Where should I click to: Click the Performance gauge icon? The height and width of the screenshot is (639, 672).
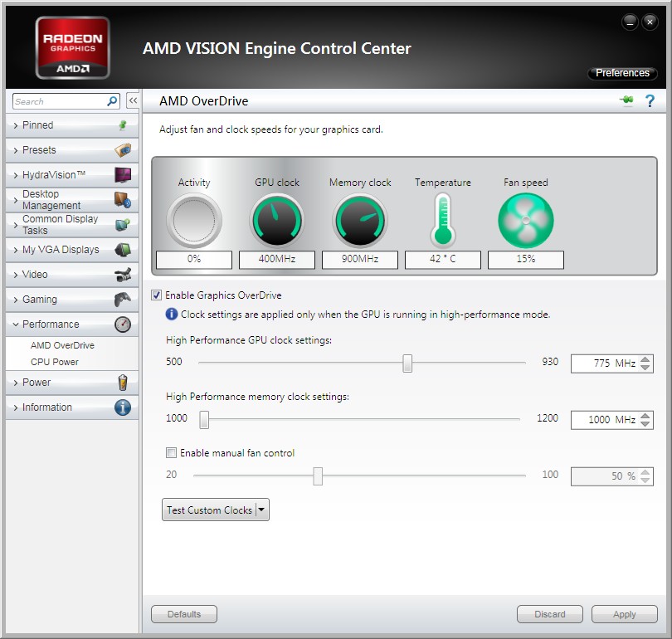click(x=123, y=324)
